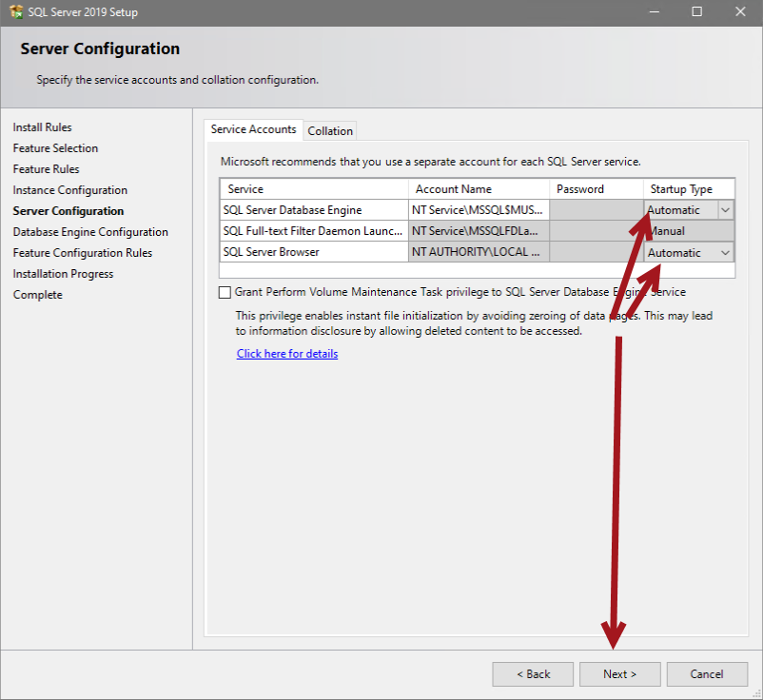Image resolution: width=763 pixels, height=700 pixels.
Task: Minimize the SQL Server 2019 Setup window
Action: 655,12
